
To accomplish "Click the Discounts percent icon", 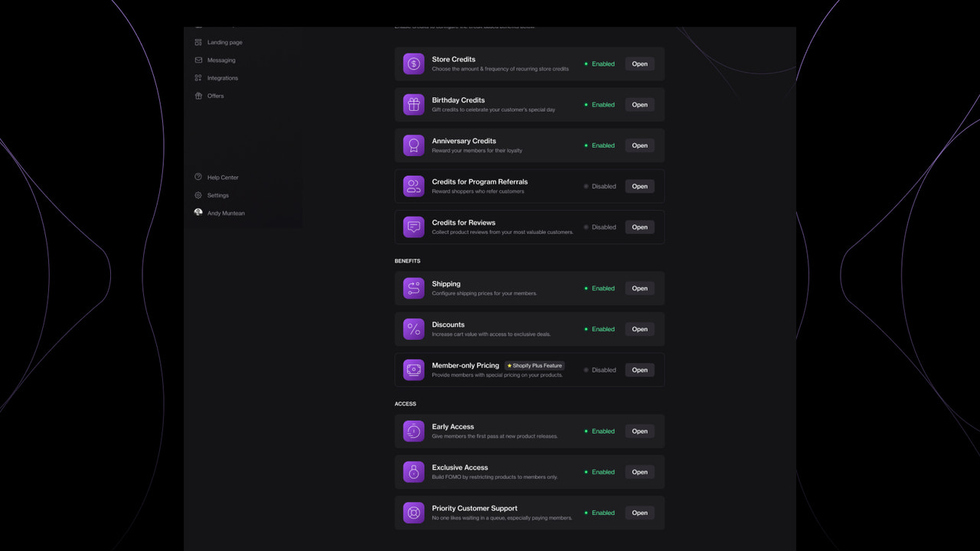I will [x=413, y=328].
